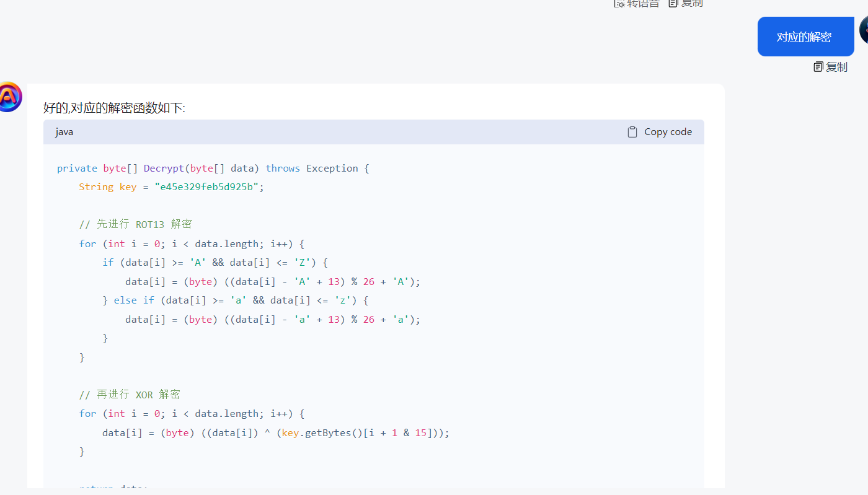Click the comment 先进行 ROT13 解密
The width and height of the screenshot is (868, 495).
[135, 224]
